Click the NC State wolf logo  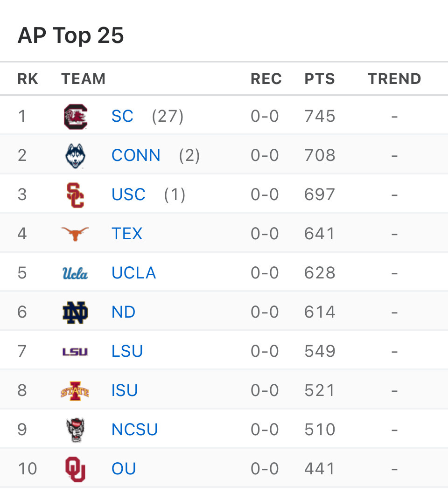[x=76, y=430]
